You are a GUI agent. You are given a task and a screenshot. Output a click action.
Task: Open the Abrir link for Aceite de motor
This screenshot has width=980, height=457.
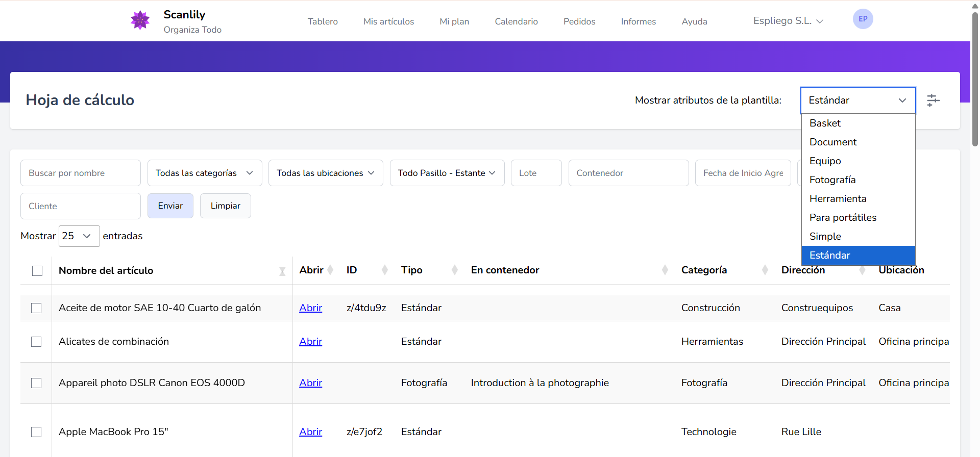310,308
